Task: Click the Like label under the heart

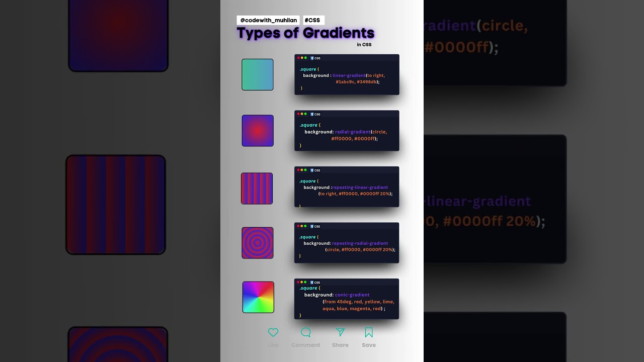Action: coord(273,345)
